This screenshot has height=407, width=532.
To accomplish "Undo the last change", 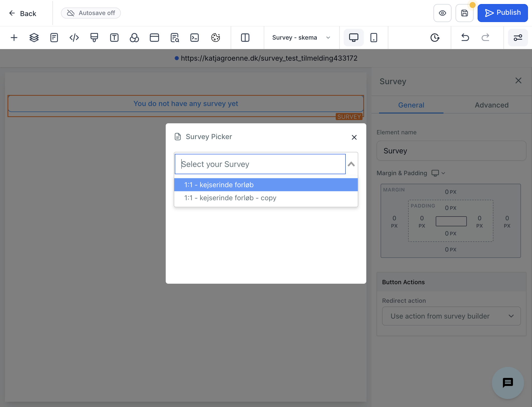I will (465, 38).
